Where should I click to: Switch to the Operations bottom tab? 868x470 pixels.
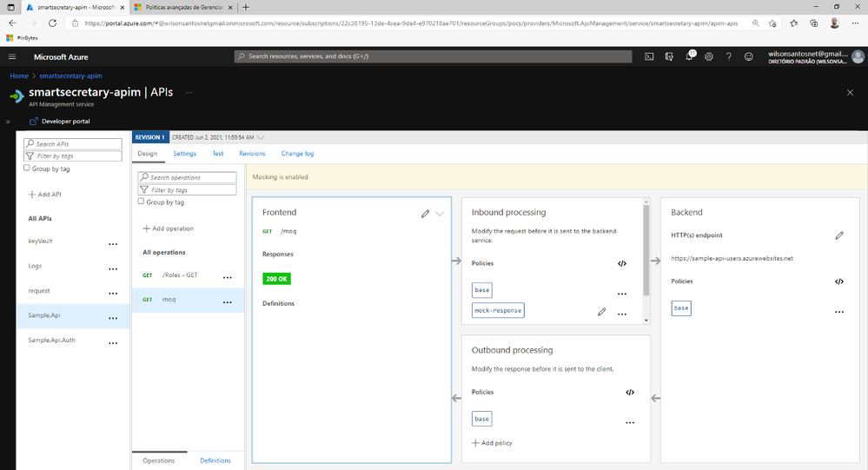point(158,460)
